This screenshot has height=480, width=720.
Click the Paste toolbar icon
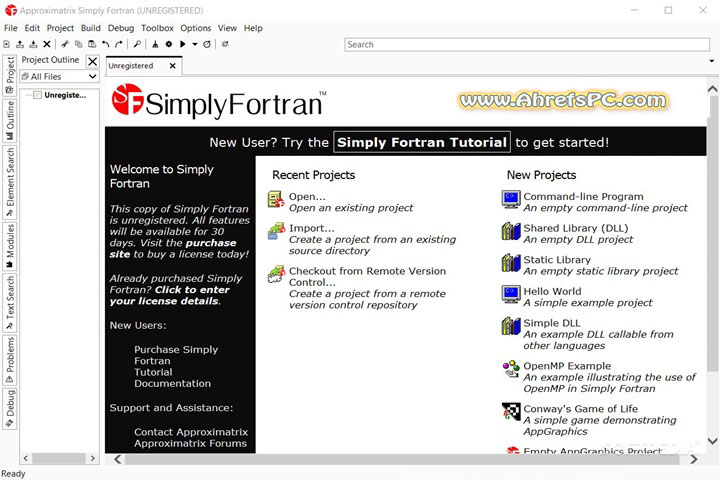pos(92,45)
